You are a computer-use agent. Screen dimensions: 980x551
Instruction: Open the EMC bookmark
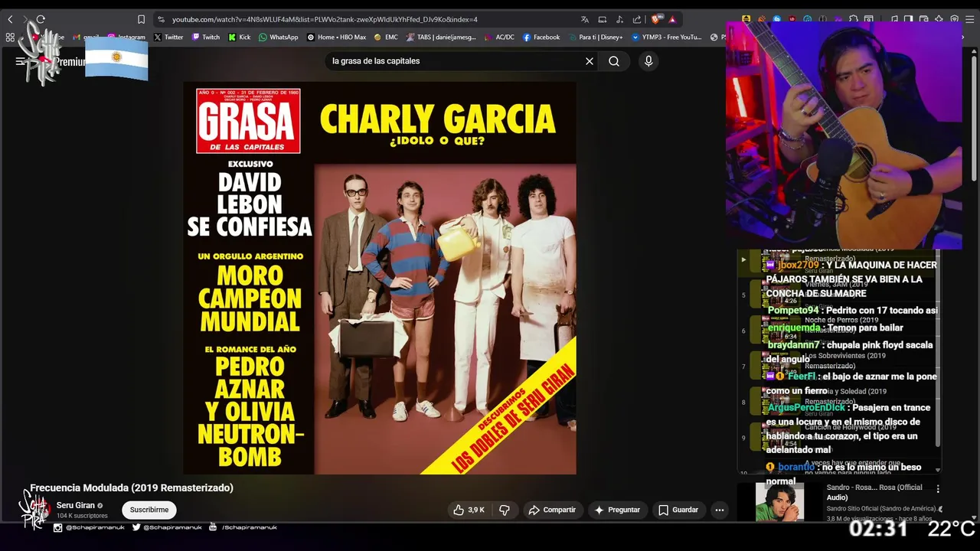tap(386, 37)
